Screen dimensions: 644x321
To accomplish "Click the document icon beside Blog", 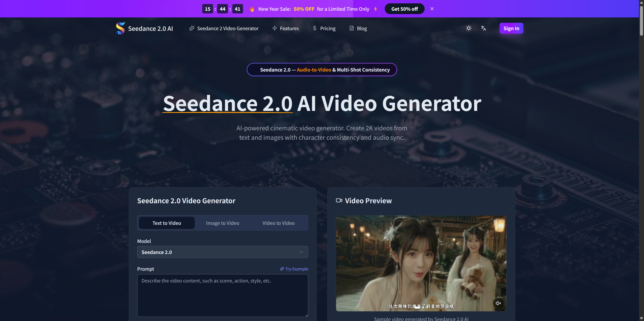I will click(x=352, y=28).
